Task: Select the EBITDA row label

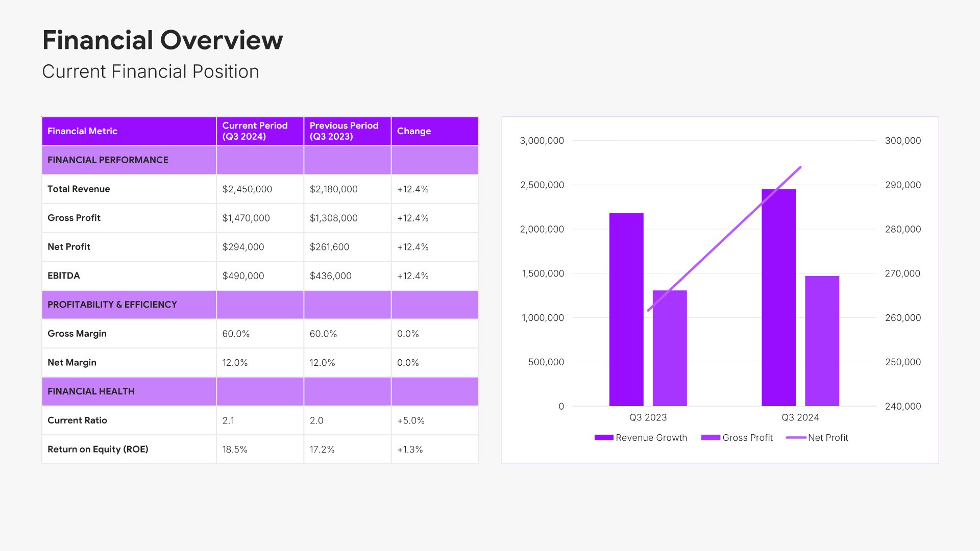Action: tap(64, 276)
